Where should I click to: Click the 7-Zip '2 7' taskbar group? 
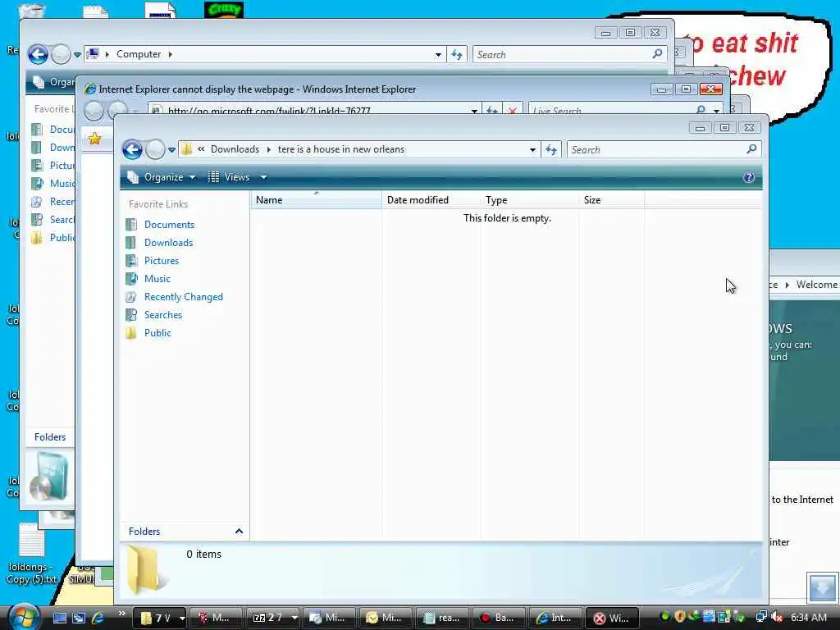272,619
